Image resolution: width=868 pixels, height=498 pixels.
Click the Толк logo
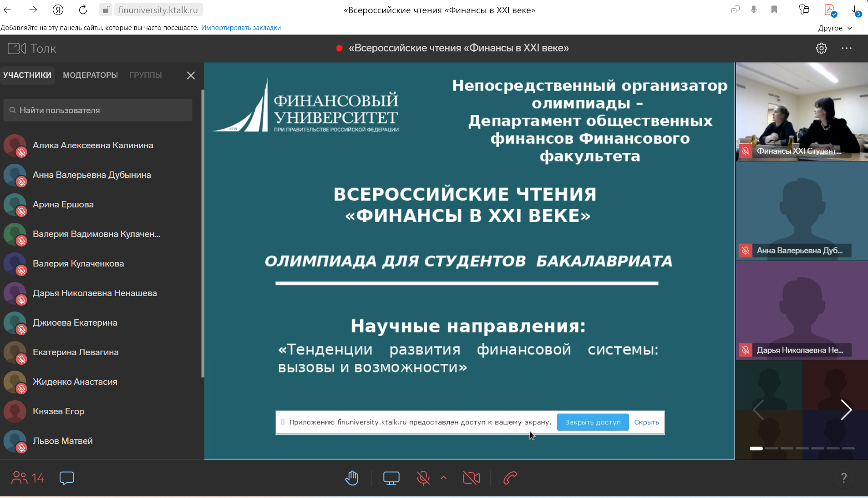(32, 48)
